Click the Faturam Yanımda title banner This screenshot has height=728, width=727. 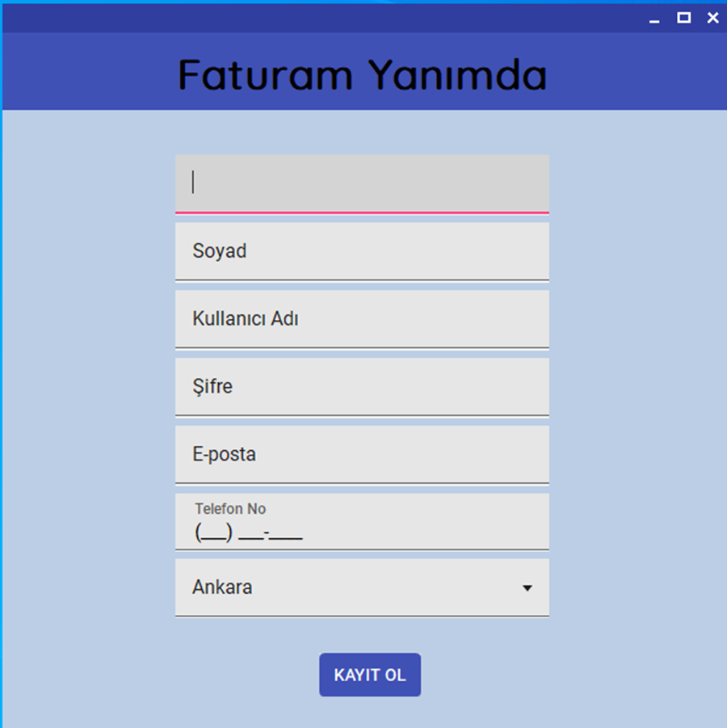[x=362, y=73]
